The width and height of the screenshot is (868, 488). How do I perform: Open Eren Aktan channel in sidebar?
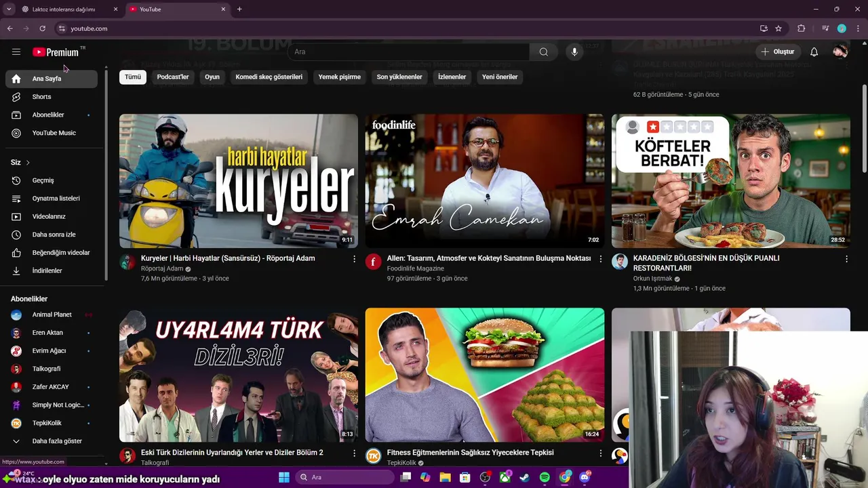click(x=52, y=333)
